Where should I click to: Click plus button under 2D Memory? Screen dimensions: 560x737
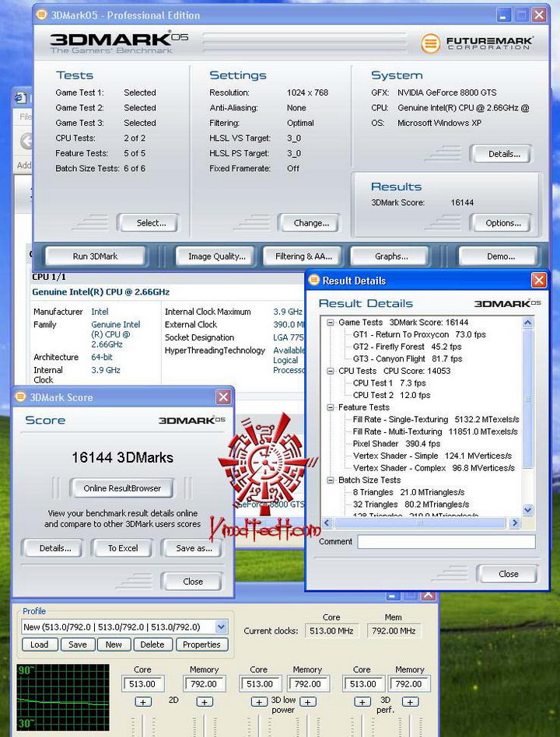pyautogui.click(x=205, y=702)
